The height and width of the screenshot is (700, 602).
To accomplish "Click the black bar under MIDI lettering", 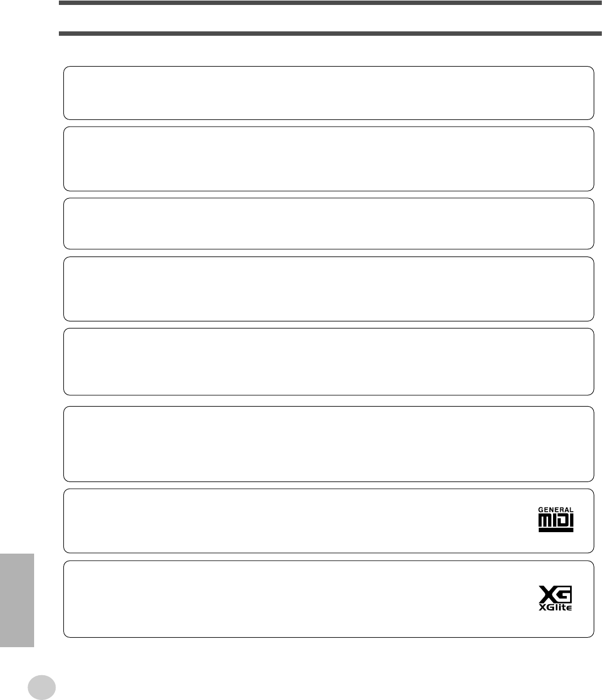I will (556, 530).
